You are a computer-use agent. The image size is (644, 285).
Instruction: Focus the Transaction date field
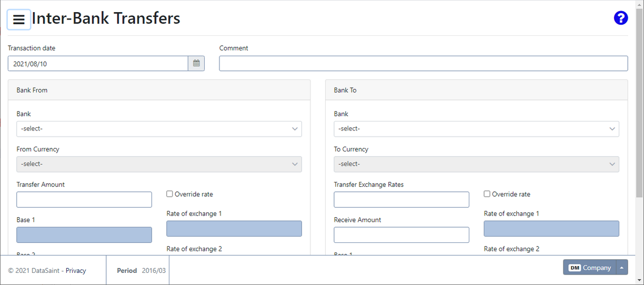tap(98, 64)
